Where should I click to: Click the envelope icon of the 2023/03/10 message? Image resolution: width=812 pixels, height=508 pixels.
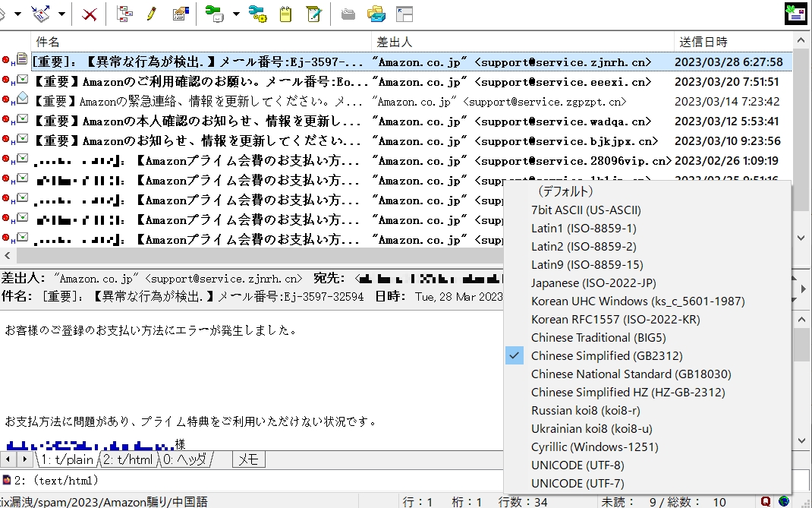[x=22, y=138]
